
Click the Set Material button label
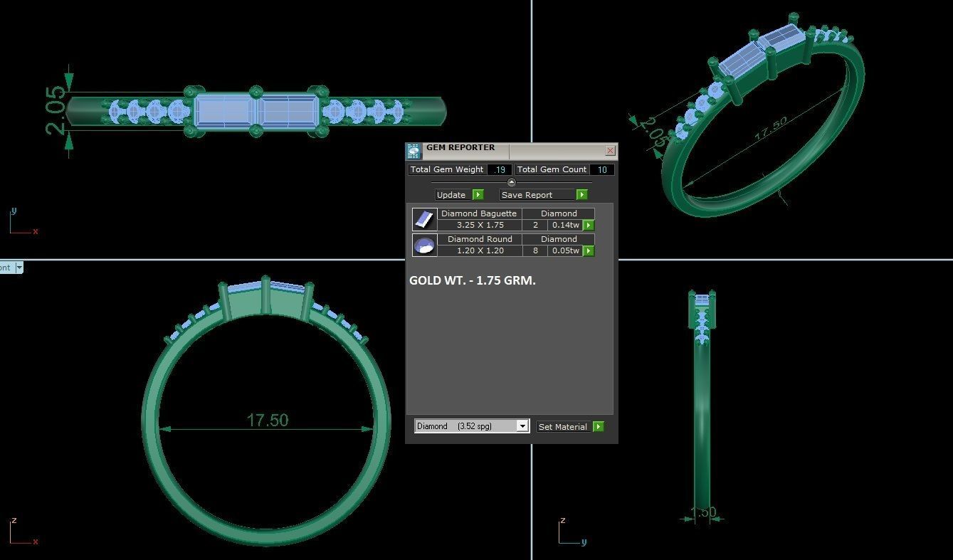point(563,427)
